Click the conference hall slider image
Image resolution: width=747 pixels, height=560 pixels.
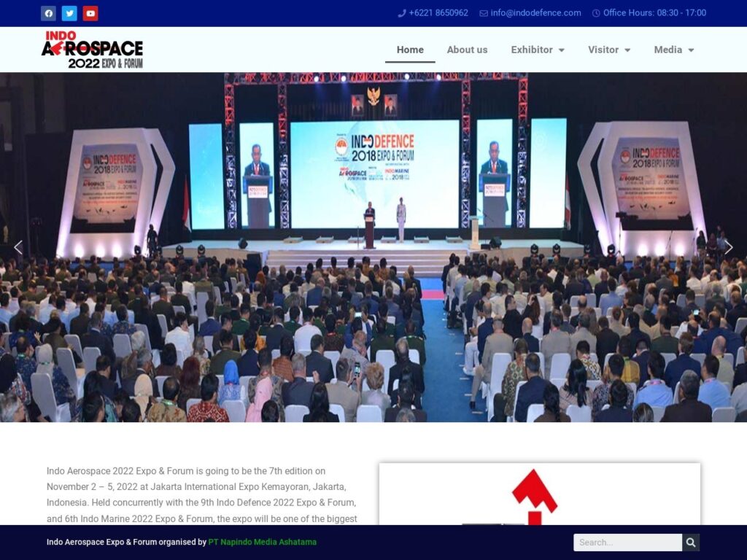coord(373,247)
